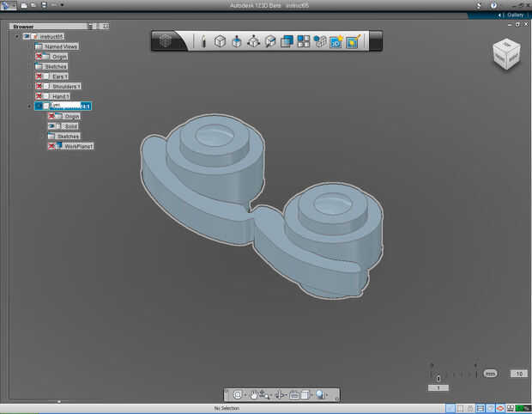Image resolution: width=532 pixels, height=414 pixels.
Task: Click the mm units button
Action: (490, 374)
